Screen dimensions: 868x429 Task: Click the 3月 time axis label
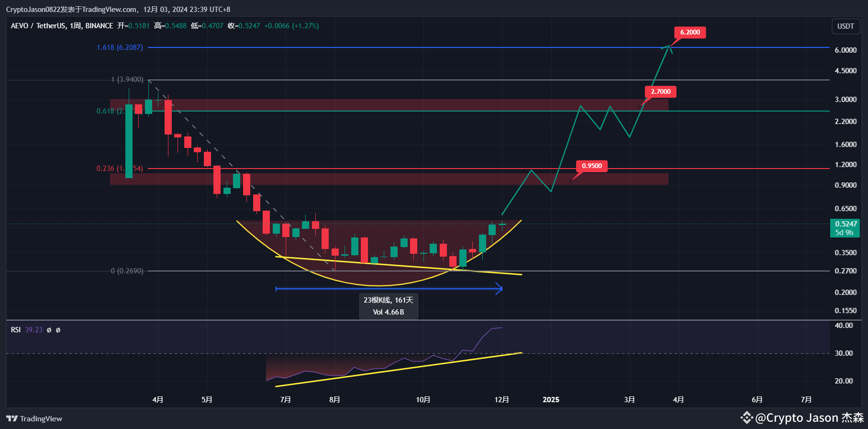click(630, 399)
